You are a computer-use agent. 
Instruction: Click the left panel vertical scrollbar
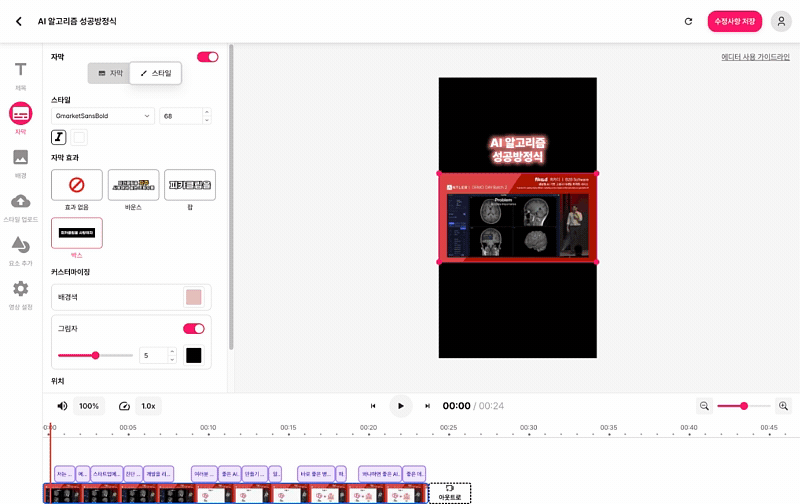point(231,197)
